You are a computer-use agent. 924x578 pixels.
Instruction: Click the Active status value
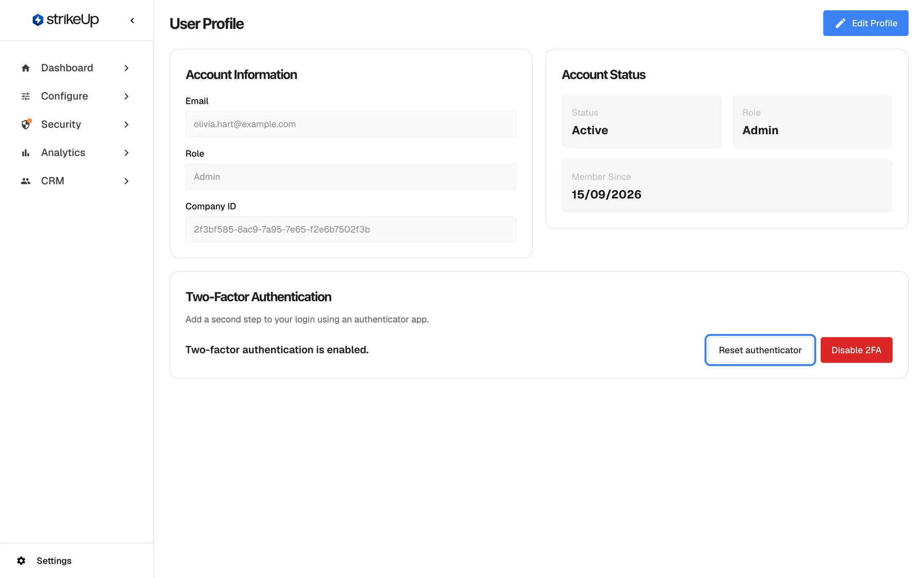[x=590, y=130]
